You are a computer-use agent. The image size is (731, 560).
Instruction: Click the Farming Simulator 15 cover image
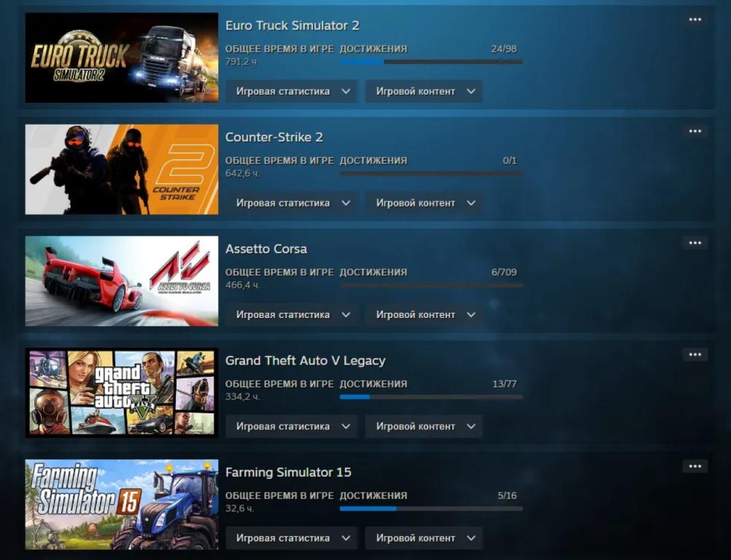(x=121, y=505)
